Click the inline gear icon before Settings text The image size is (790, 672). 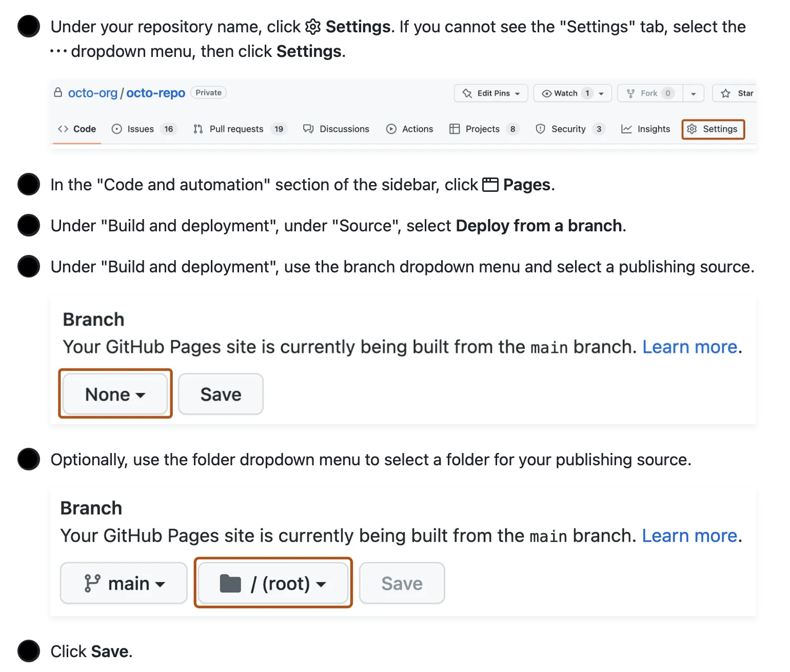coord(313,27)
